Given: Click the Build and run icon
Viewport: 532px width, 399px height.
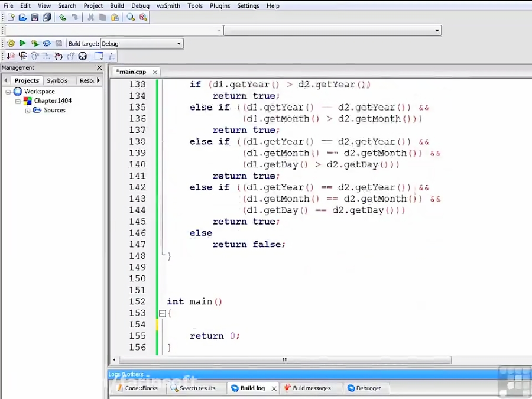Looking at the screenshot, I should pos(35,43).
